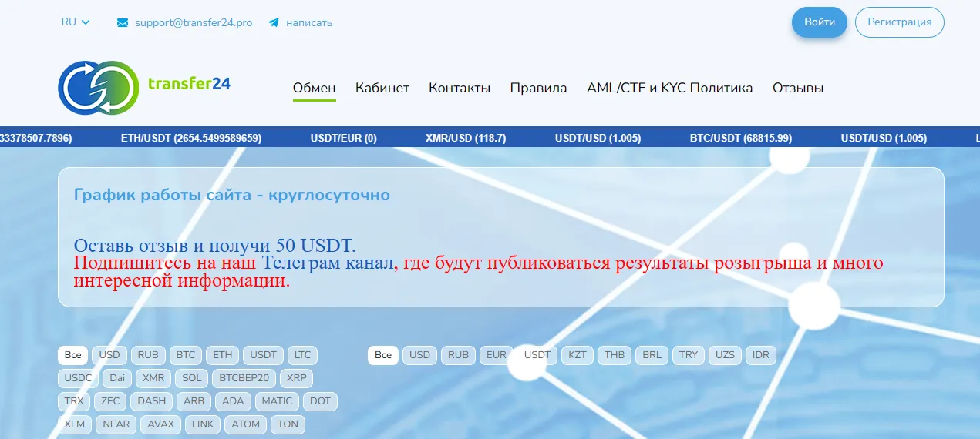Screen dimensions: 980x439
Task: Click the transfer24 logo
Action: [144, 87]
